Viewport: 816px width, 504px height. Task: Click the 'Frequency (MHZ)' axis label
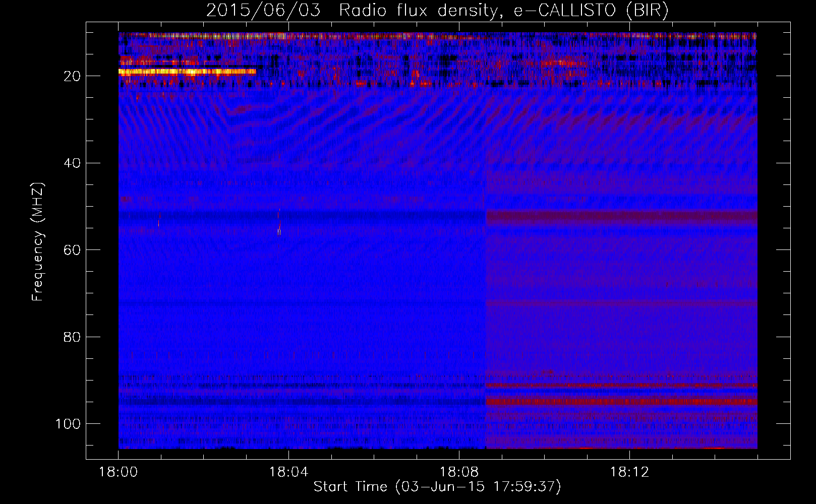pyautogui.click(x=38, y=241)
